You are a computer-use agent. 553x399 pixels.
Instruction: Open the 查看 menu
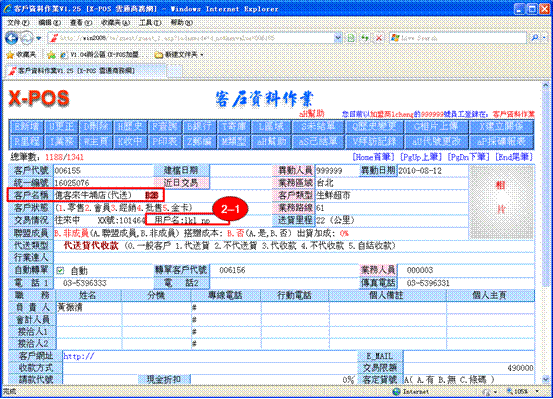click(81, 23)
